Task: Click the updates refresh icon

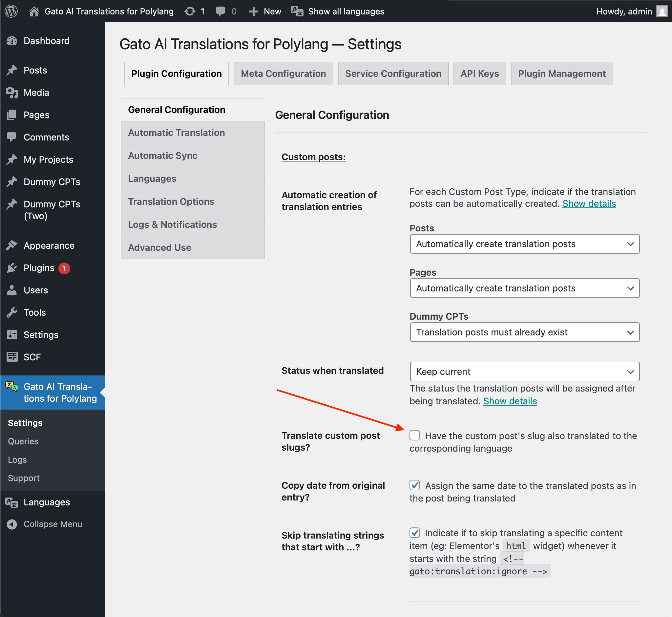Action: [x=190, y=11]
